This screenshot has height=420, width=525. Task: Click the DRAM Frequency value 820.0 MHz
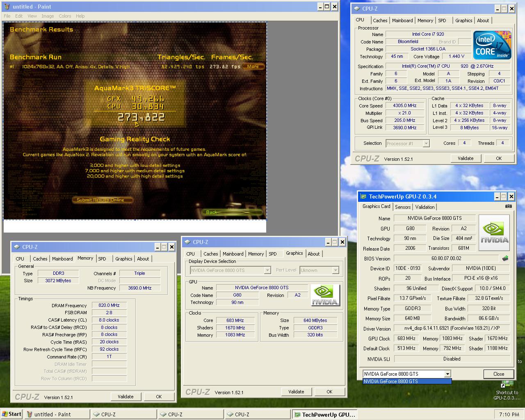click(x=109, y=305)
